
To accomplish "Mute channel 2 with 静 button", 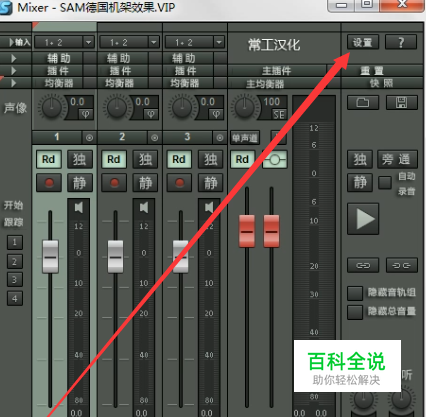I will [145, 183].
